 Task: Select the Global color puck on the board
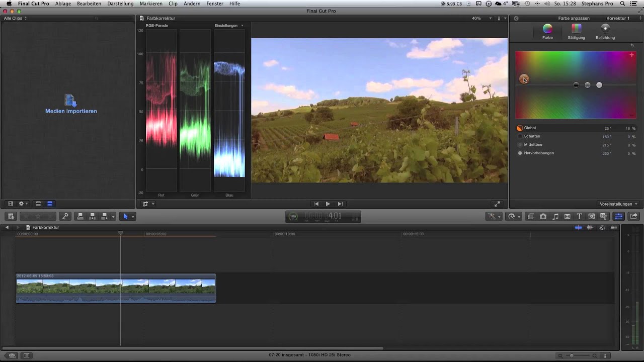(x=524, y=79)
